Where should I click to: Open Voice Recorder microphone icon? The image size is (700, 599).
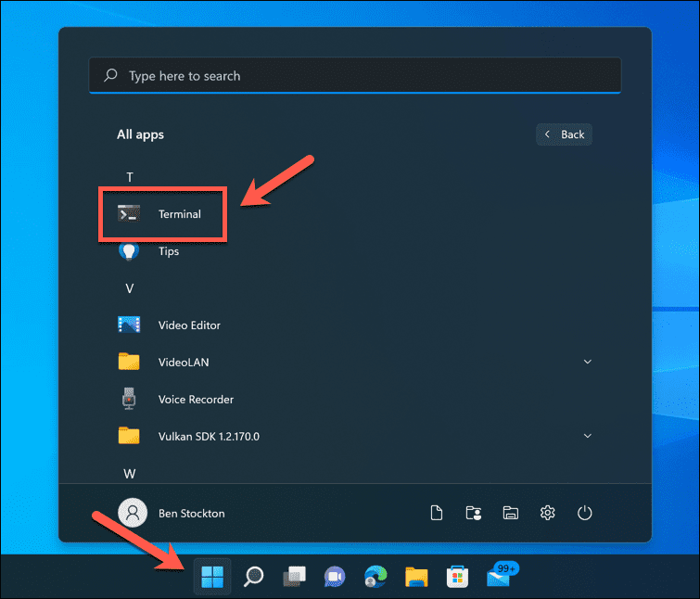pos(129,399)
